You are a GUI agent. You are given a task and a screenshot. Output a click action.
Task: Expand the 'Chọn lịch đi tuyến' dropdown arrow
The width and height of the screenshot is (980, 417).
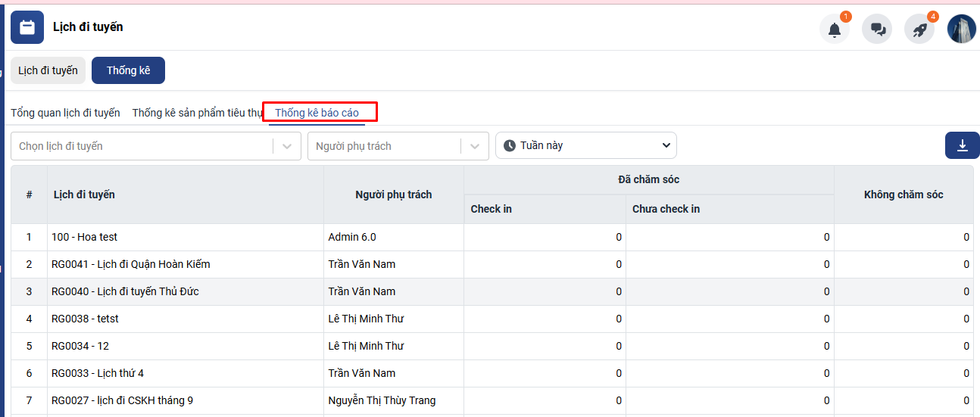pyautogui.click(x=287, y=146)
